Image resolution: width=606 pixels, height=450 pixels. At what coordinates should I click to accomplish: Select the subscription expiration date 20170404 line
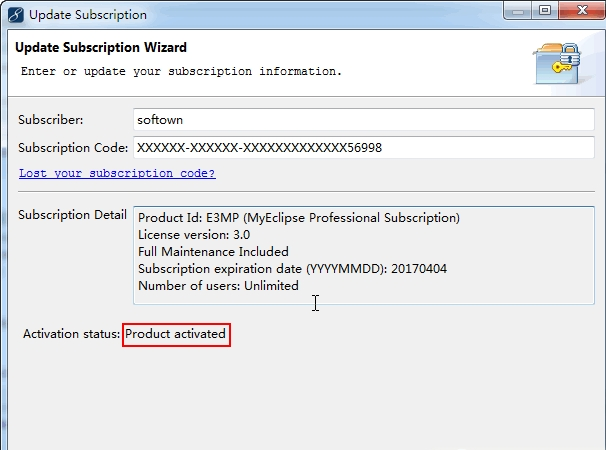click(293, 269)
